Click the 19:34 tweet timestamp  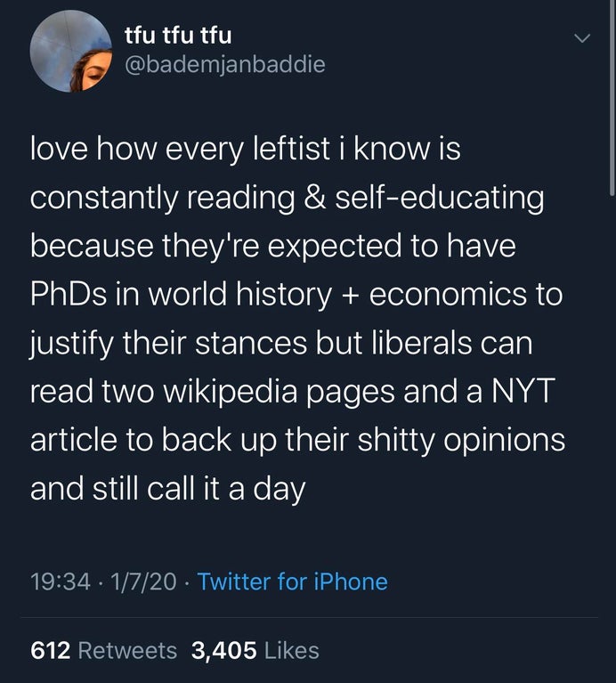61,582
